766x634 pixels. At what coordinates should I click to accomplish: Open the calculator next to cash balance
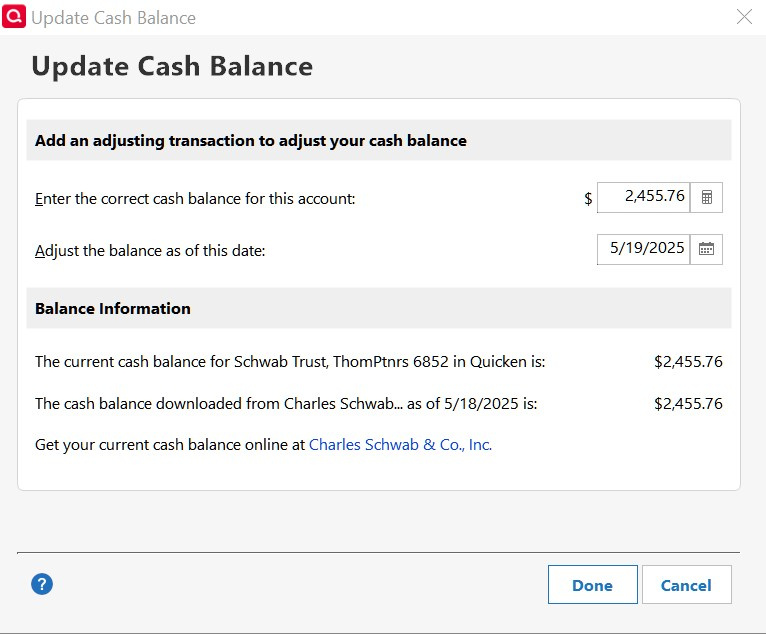pos(706,198)
